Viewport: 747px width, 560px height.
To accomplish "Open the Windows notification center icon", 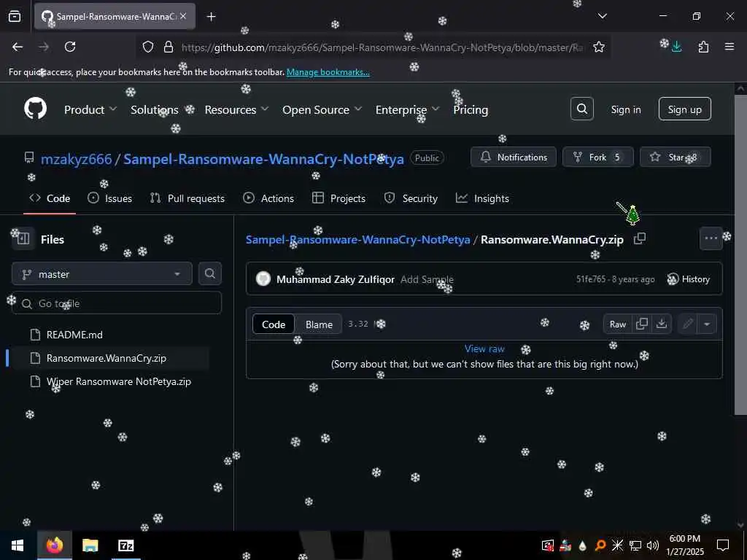I will click(x=723, y=545).
